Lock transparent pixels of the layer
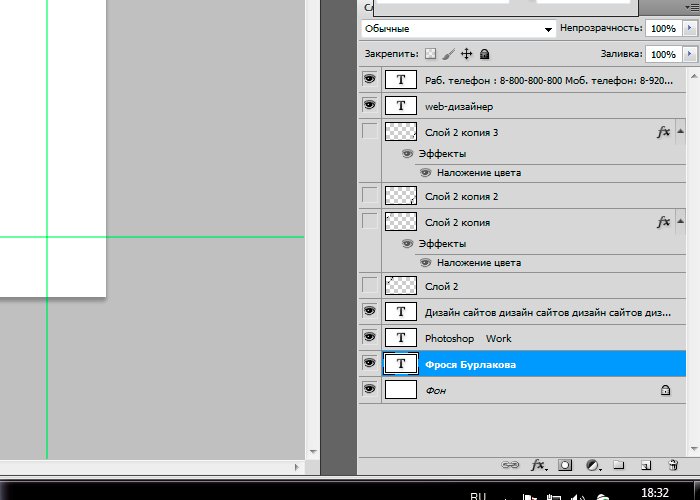The height and width of the screenshot is (500, 700). coord(431,53)
